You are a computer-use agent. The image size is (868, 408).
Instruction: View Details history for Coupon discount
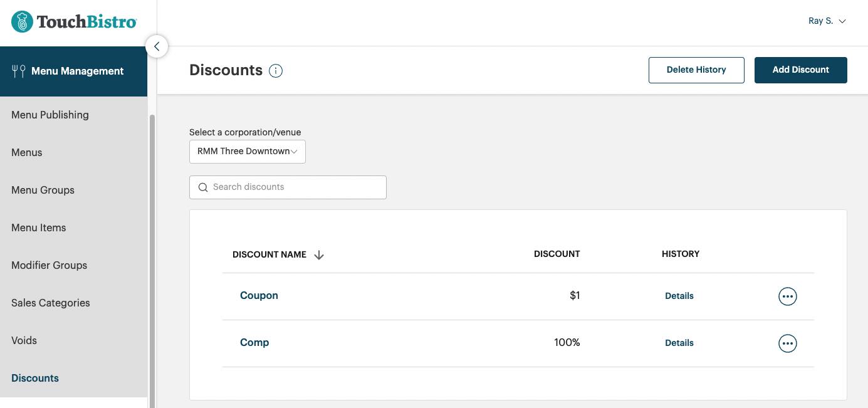tap(679, 296)
